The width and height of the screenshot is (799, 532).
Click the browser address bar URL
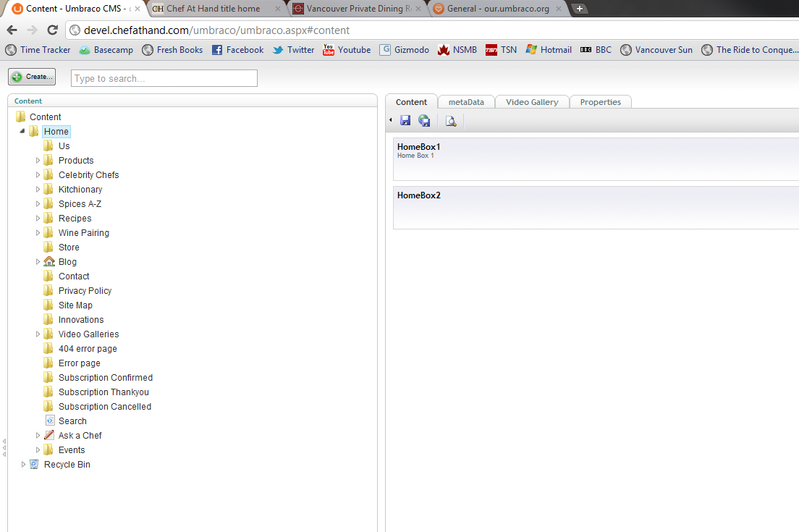(x=216, y=30)
